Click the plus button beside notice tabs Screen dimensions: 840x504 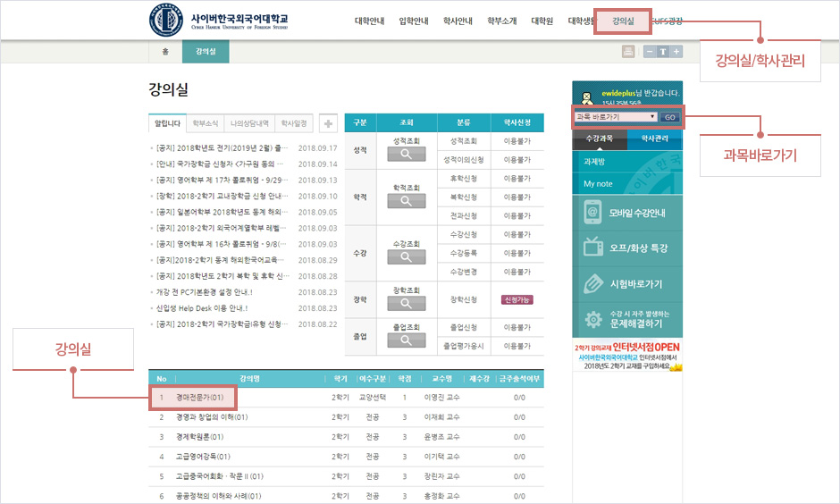(328, 123)
